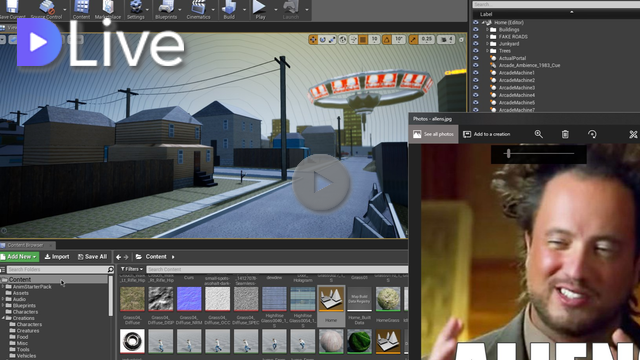Image resolution: width=640 pixels, height=360 pixels.
Task: Expand the Trees folder in the outliner
Action: tap(487, 51)
